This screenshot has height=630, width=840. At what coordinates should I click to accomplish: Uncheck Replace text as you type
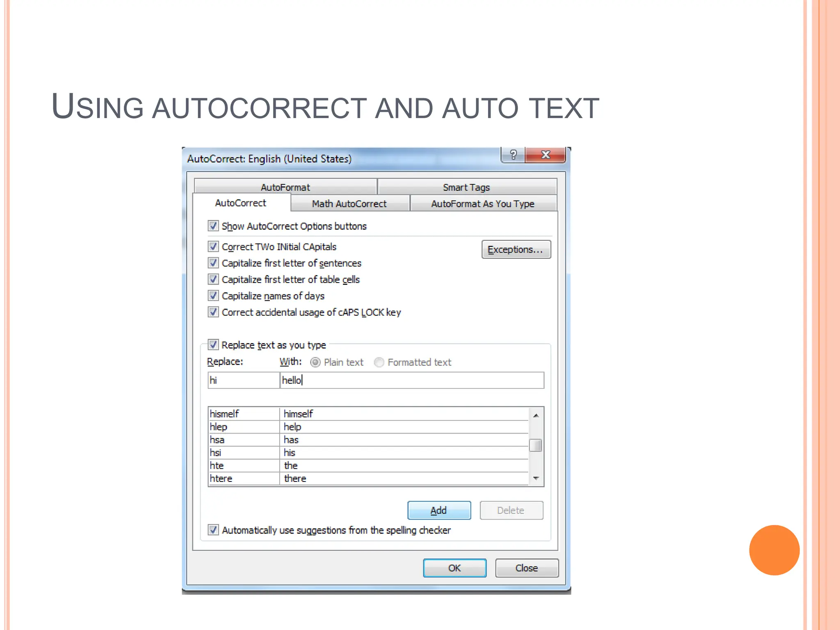click(x=213, y=345)
